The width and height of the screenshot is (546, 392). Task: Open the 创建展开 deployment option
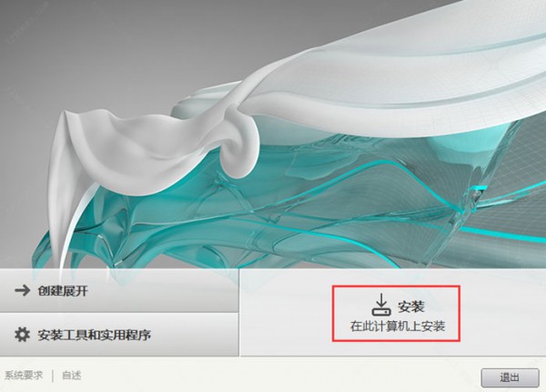coord(119,290)
